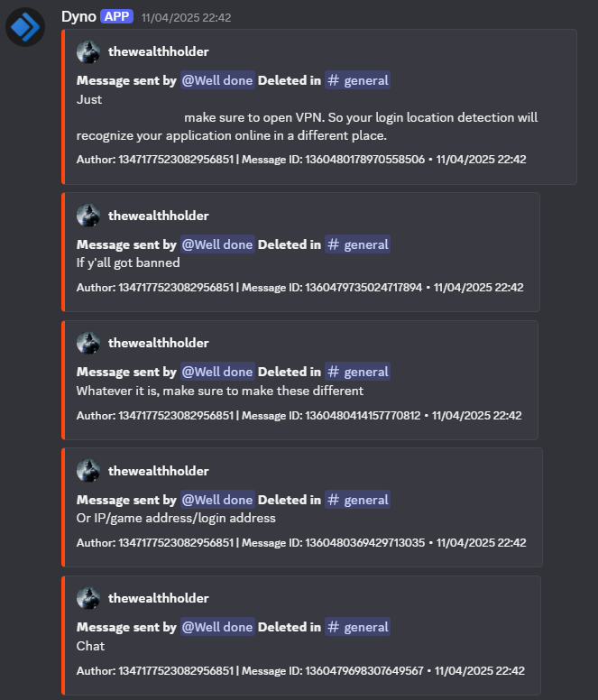Open the Dyno username profile
The image size is (598, 700).
point(78,17)
